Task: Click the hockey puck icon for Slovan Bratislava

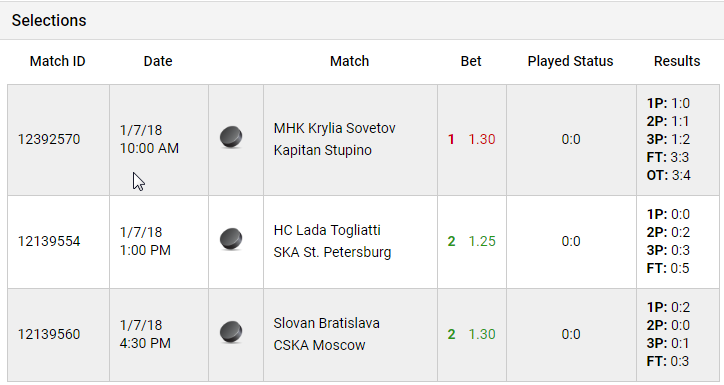Action: [231, 332]
